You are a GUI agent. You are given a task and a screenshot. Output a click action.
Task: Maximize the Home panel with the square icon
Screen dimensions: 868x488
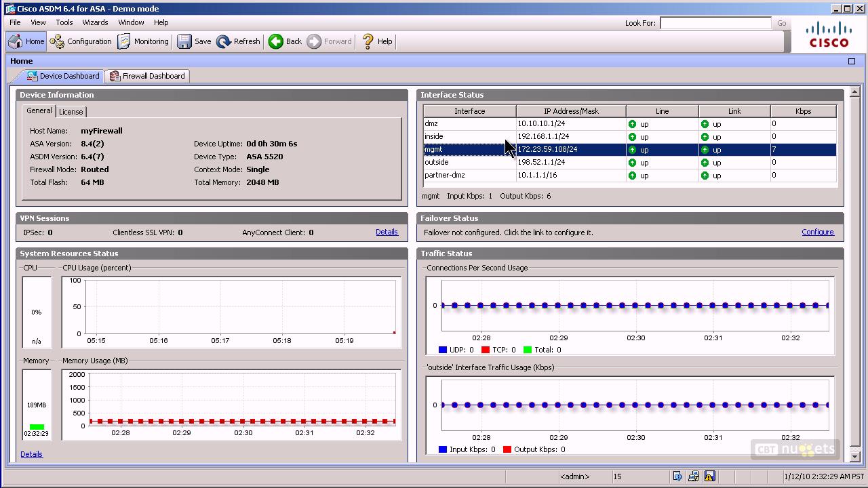(x=852, y=61)
